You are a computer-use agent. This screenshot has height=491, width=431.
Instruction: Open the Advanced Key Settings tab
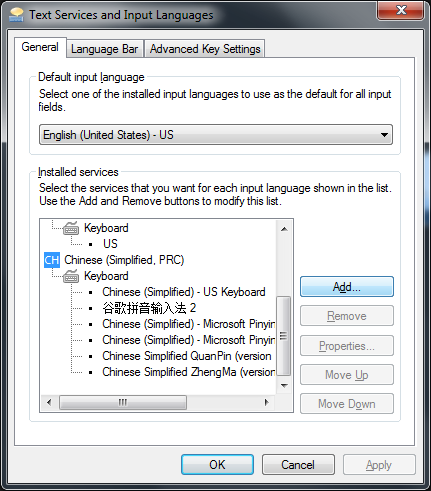point(205,49)
